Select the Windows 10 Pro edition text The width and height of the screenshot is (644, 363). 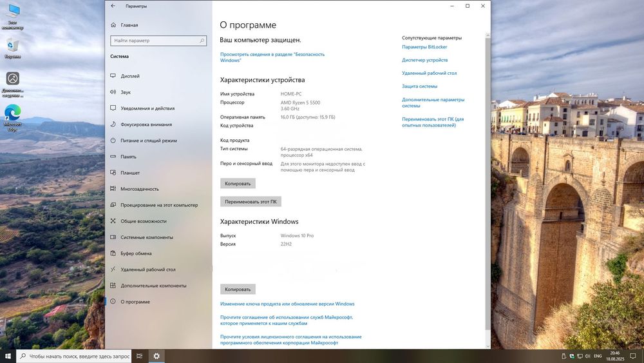tap(297, 235)
